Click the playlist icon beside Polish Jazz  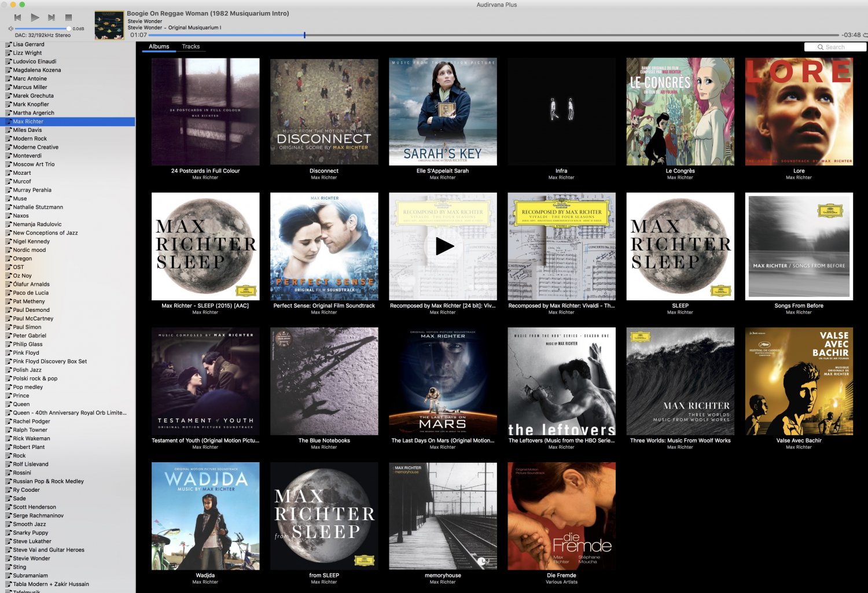pos(8,370)
